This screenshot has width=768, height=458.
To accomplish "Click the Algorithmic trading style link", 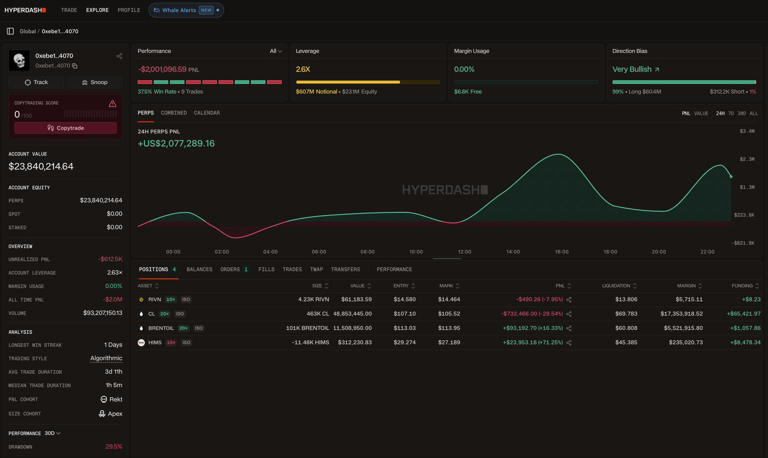I will coord(106,358).
